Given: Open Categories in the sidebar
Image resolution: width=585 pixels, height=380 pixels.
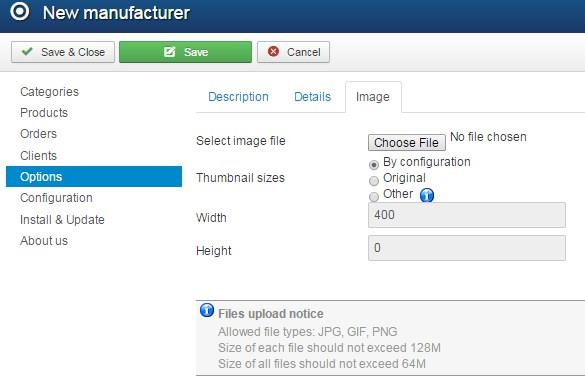Looking at the screenshot, I should pos(49,92).
